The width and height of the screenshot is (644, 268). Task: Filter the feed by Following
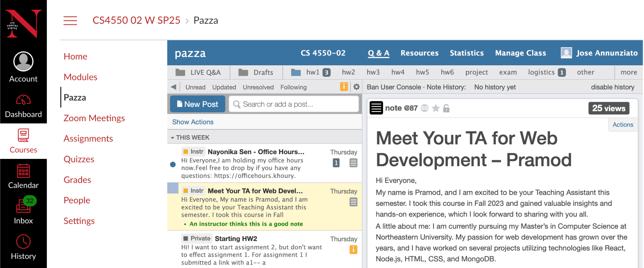coord(294,87)
